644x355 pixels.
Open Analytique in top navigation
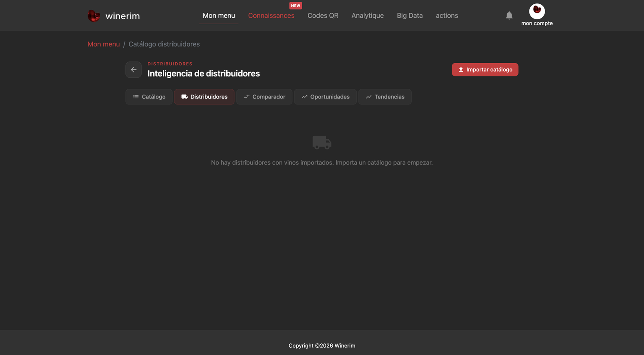tap(368, 15)
